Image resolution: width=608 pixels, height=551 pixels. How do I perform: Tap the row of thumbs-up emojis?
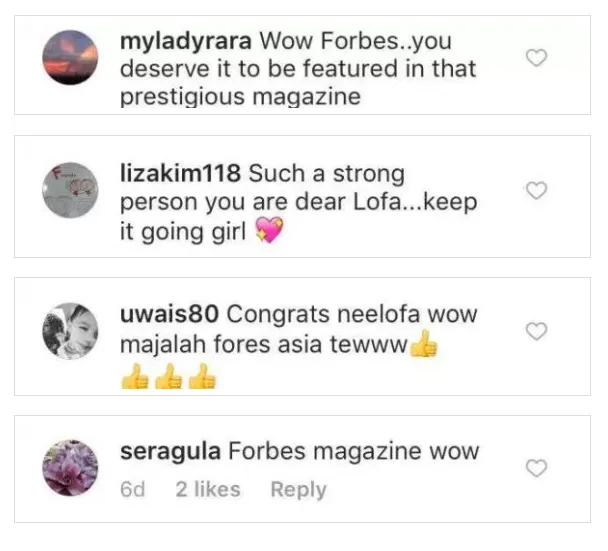[x=168, y=376]
